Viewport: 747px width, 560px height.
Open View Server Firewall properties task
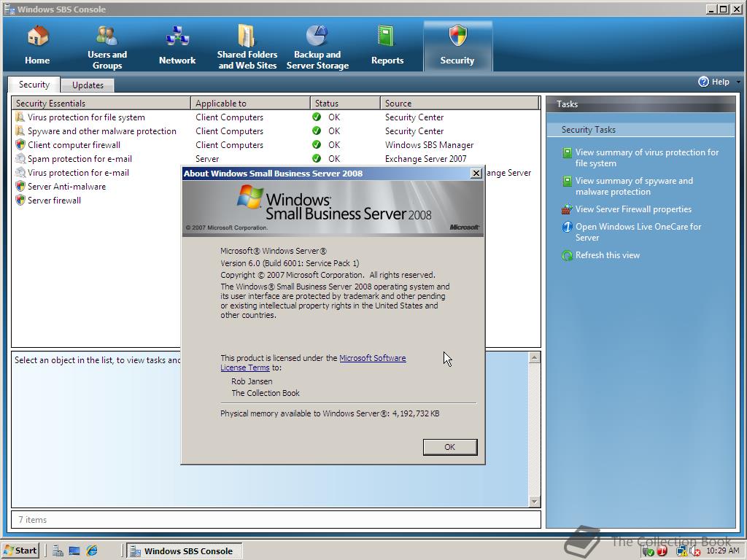pos(633,209)
